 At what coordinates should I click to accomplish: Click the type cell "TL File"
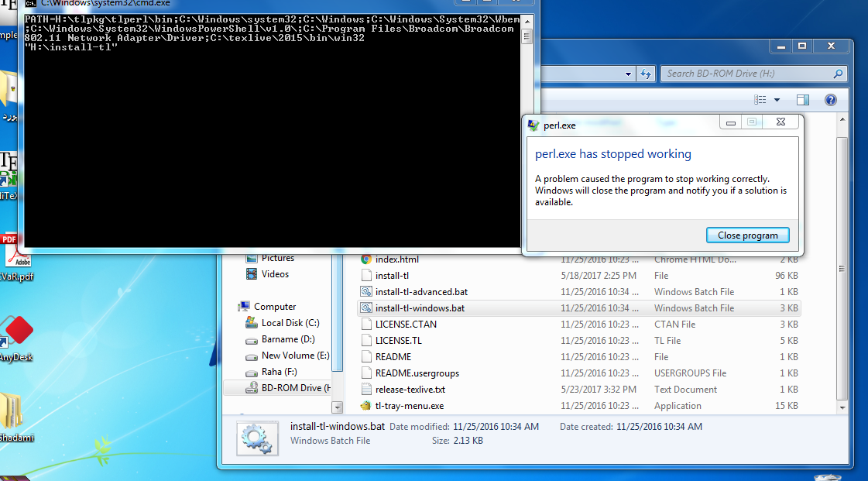[x=667, y=341]
